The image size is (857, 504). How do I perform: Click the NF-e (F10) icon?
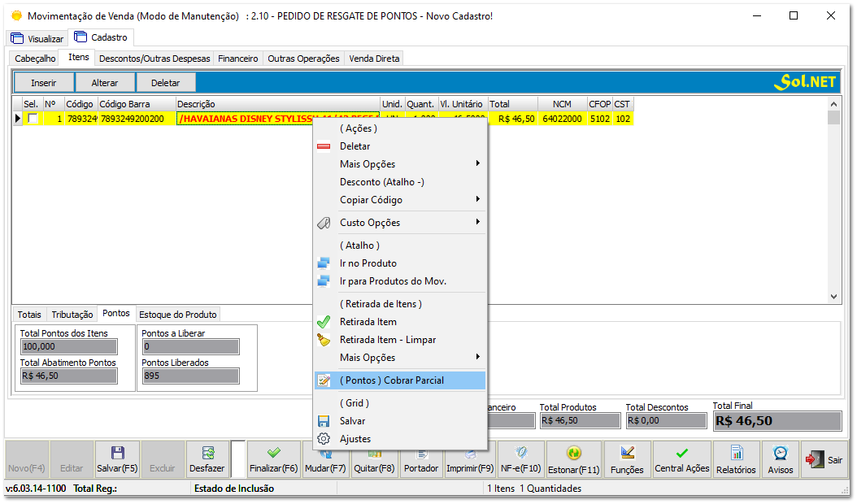[520, 458]
